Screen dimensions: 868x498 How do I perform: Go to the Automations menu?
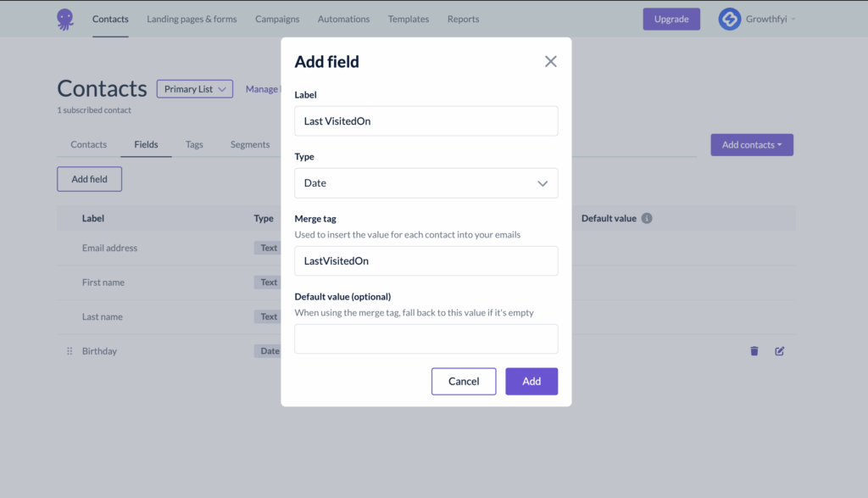click(x=343, y=19)
